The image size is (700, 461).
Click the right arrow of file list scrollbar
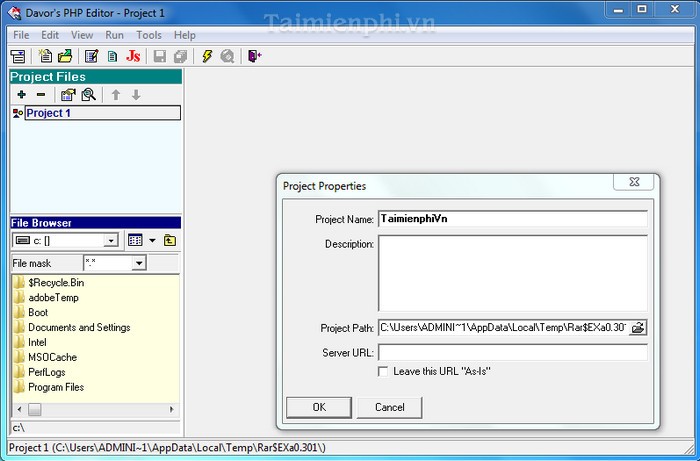[x=172, y=409]
